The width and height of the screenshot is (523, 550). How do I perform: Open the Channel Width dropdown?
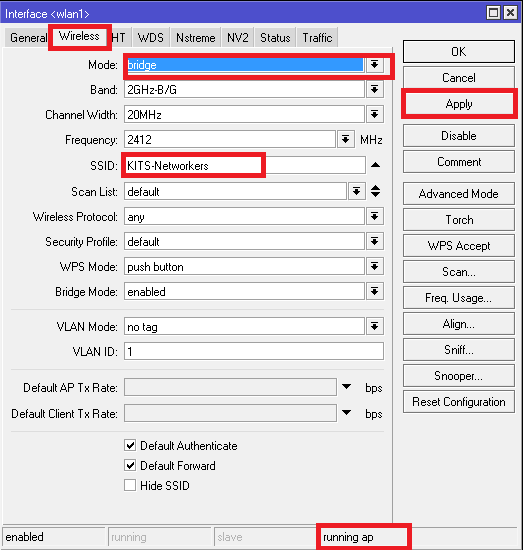coord(375,114)
